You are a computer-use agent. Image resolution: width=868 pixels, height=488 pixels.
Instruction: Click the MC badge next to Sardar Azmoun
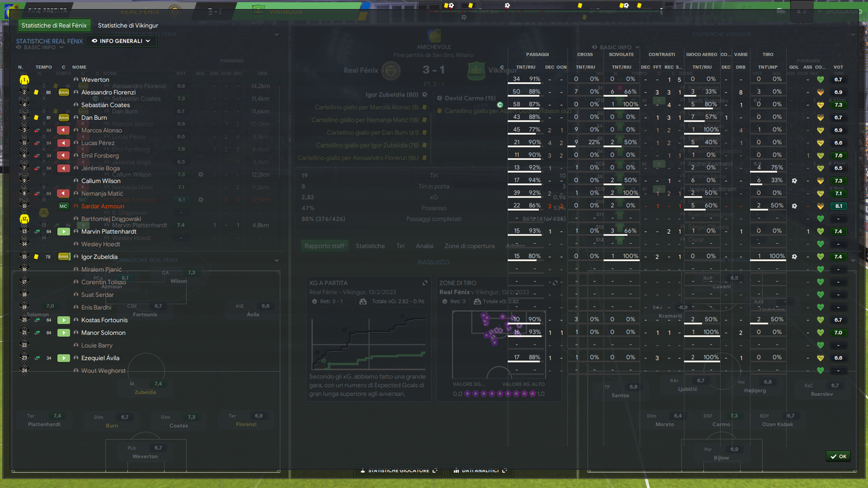(x=64, y=206)
